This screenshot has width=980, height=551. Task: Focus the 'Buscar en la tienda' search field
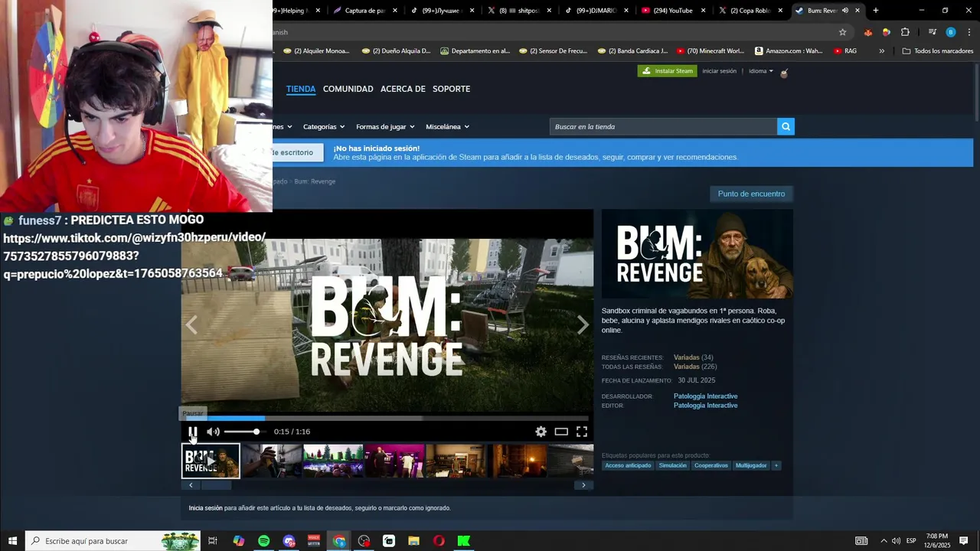pos(663,126)
